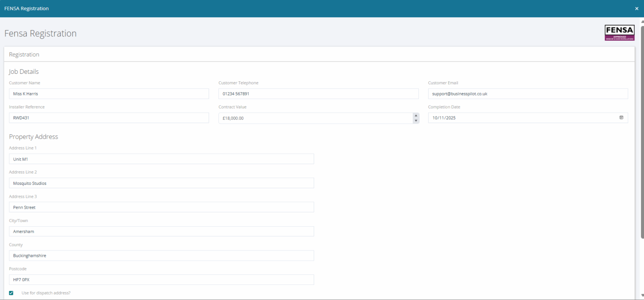Click Address Line 3 containing Penn Street
644x300 pixels.
tap(161, 207)
